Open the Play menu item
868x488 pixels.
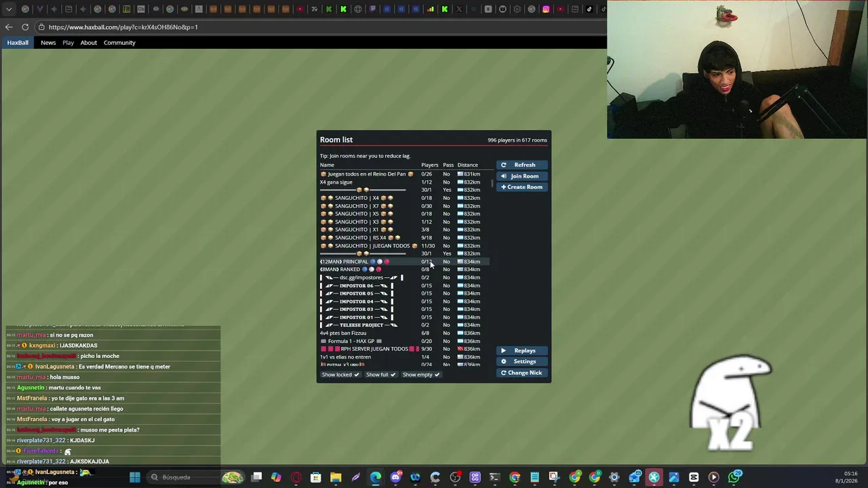point(68,43)
